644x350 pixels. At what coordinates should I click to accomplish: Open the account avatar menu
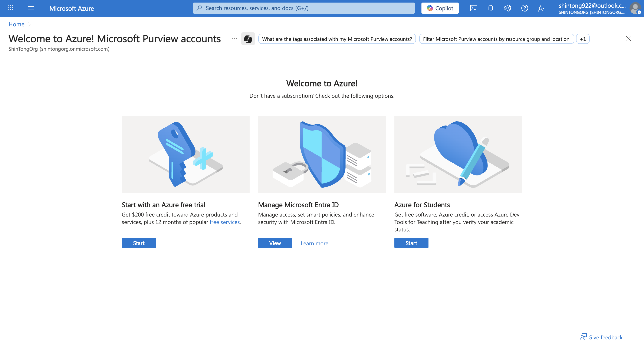pyautogui.click(x=635, y=8)
